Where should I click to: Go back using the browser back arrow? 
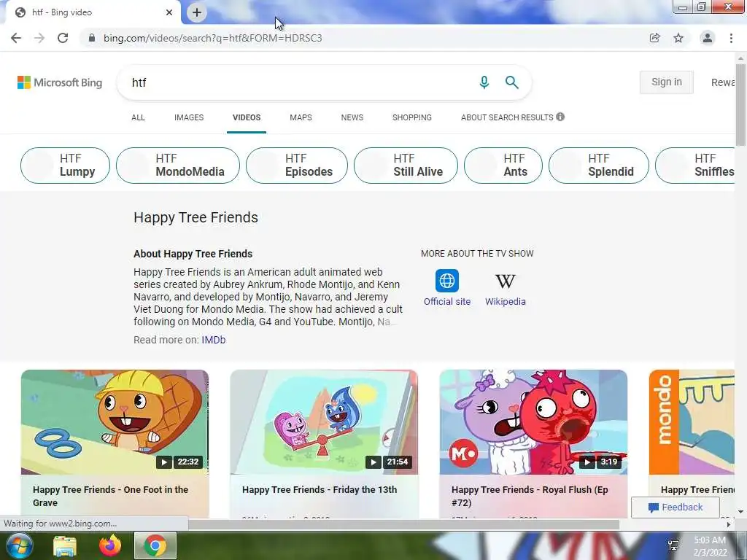coord(16,38)
